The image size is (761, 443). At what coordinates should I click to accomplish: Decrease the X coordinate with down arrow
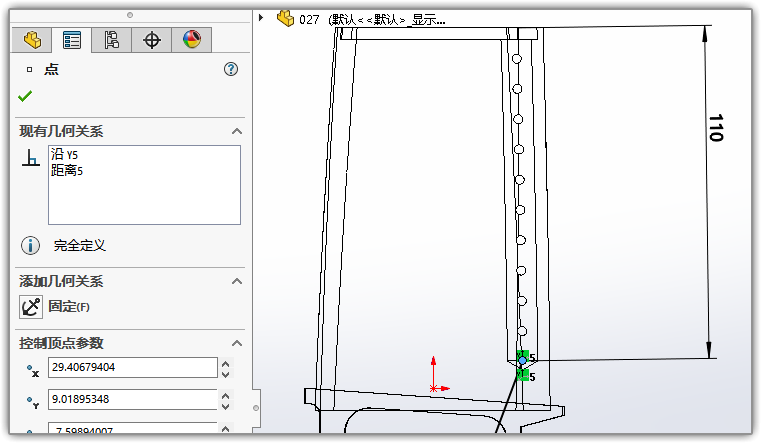click(226, 374)
